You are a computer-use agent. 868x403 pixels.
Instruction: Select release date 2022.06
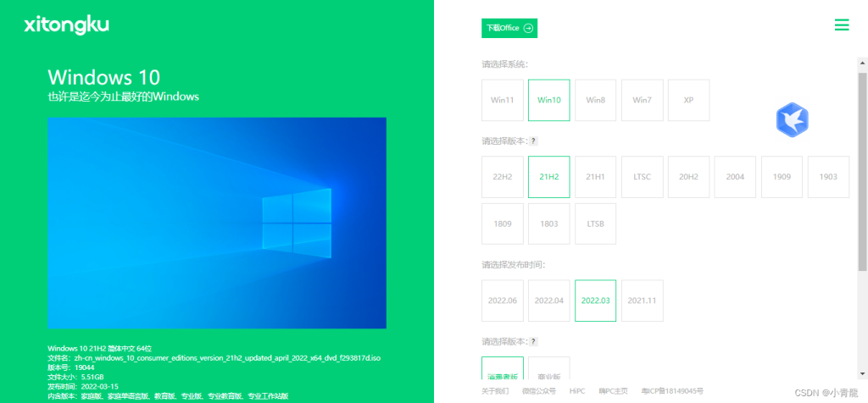coord(502,301)
